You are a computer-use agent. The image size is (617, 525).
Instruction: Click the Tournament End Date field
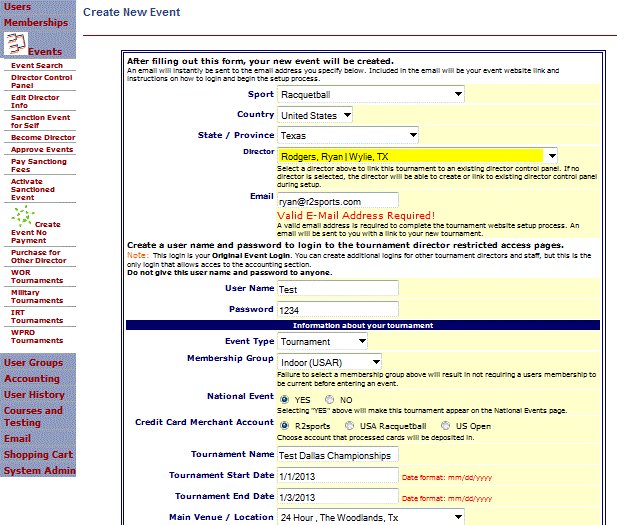pyautogui.click(x=338, y=497)
